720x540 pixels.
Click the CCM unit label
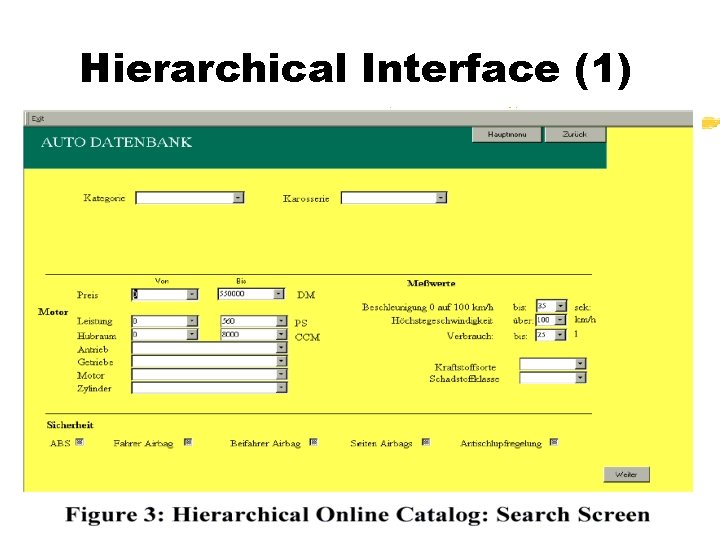pyautogui.click(x=307, y=338)
